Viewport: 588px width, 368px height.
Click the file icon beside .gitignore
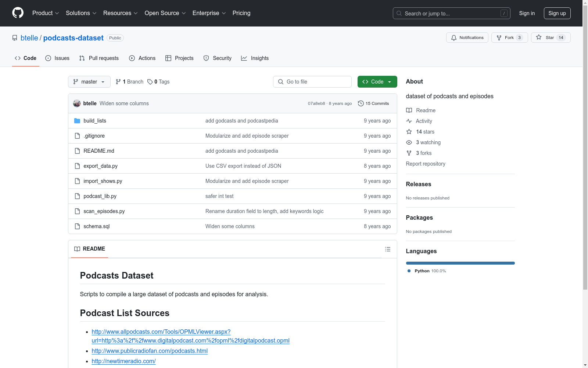click(77, 136)
